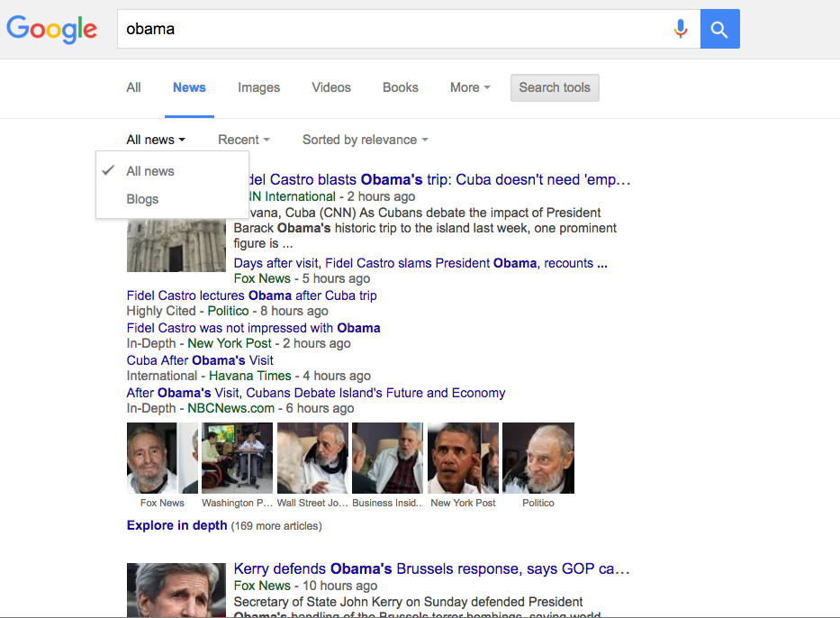Click 'Wall Street Jo…' caption label

coord(312,503)
